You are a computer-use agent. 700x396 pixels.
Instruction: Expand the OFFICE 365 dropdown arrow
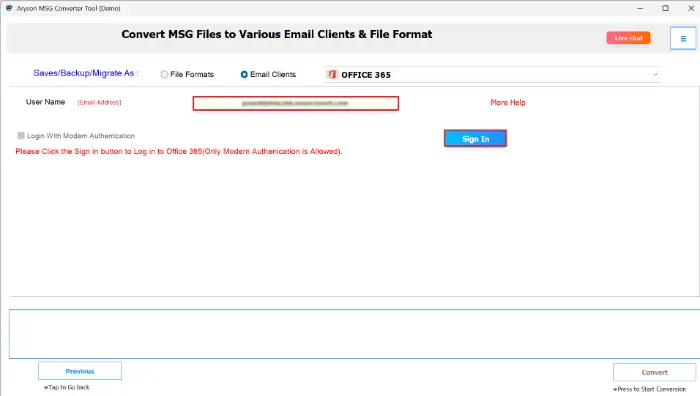pos(655,75)
